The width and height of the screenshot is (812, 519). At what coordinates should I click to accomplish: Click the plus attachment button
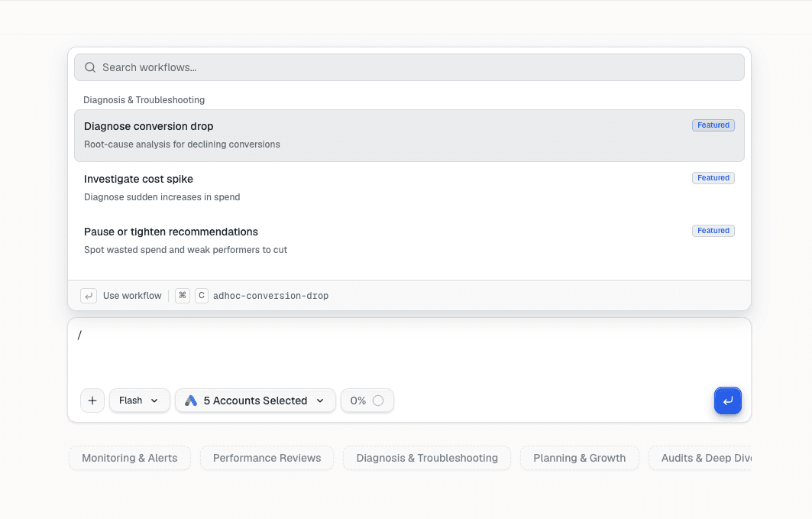pyautogui.click(x=92, y=401)
